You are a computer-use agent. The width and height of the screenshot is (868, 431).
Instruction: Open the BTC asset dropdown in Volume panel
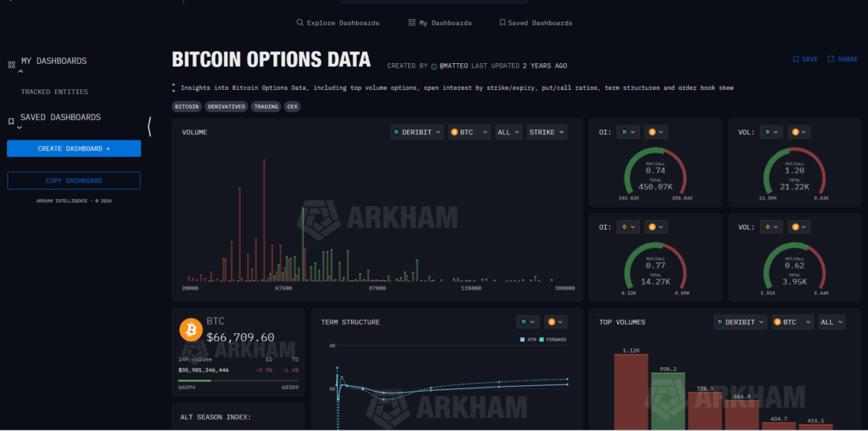coord(470,133)
